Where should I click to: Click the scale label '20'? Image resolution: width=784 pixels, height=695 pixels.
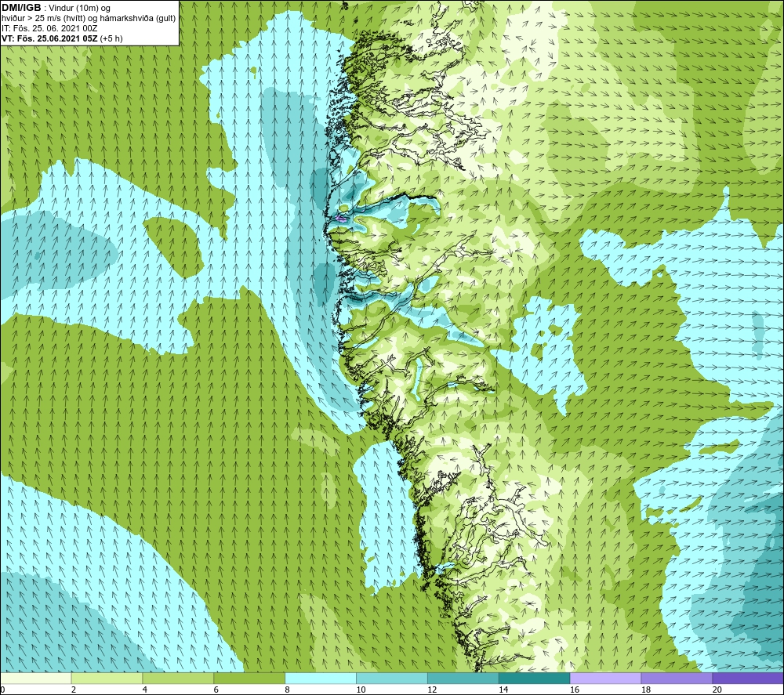717,690
